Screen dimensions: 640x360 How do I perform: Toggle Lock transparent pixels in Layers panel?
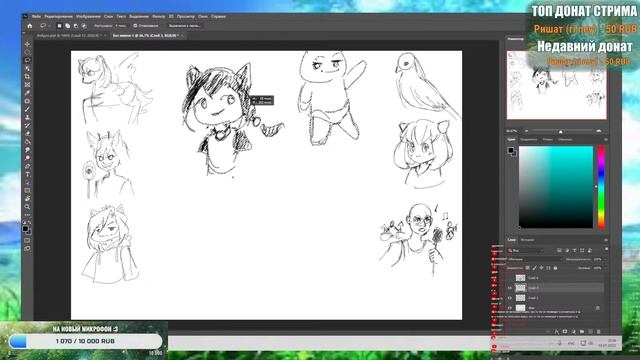528,268
